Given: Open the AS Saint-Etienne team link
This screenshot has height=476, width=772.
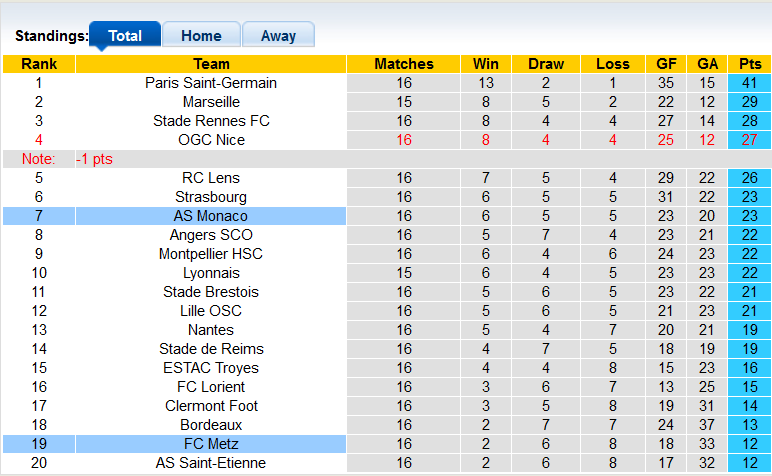Looking at the screenshot, I should coord(211,463).
